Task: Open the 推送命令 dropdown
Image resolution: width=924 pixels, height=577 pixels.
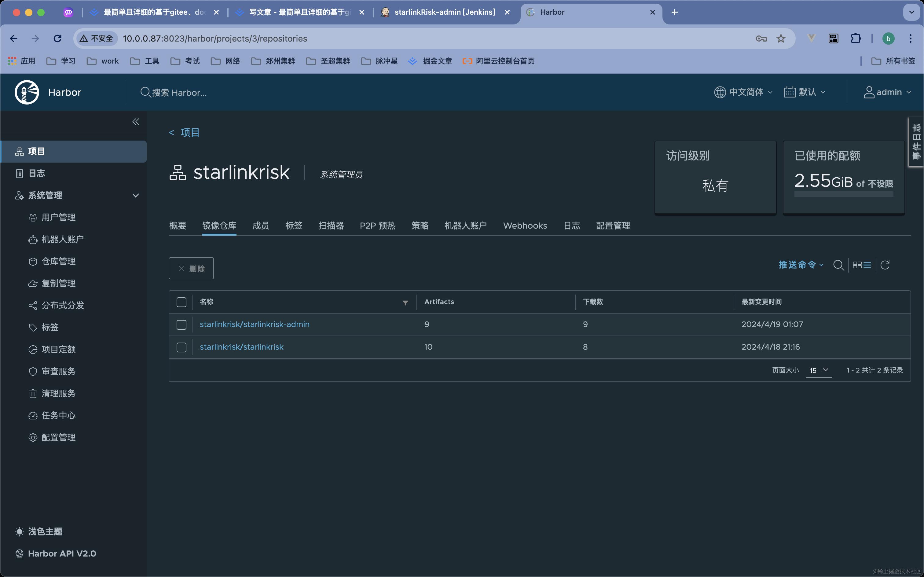Action: (800, 265)
